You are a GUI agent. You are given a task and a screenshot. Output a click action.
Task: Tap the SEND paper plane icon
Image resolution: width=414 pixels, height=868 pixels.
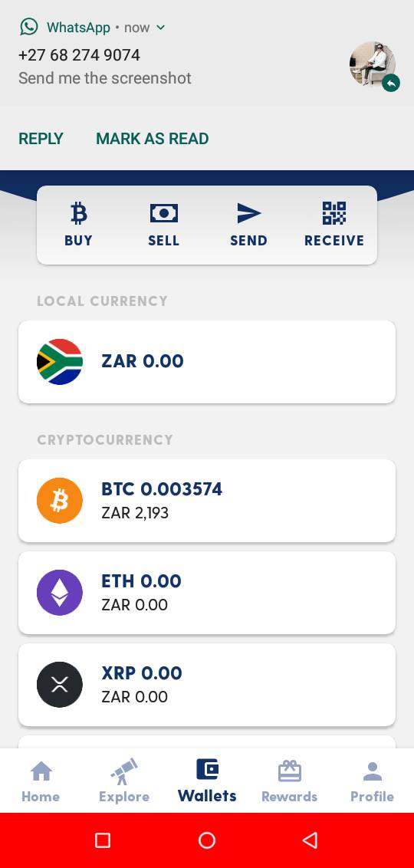(x=248, y=213)
